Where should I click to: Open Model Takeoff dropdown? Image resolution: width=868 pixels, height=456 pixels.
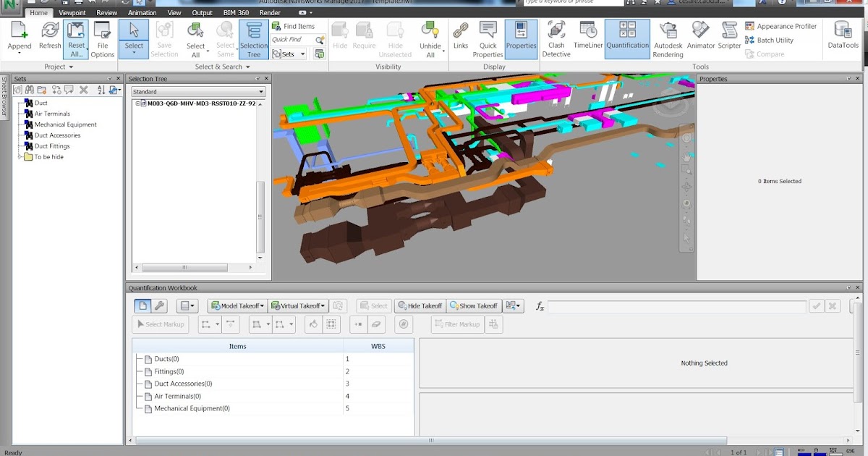[x=237, y=306]
